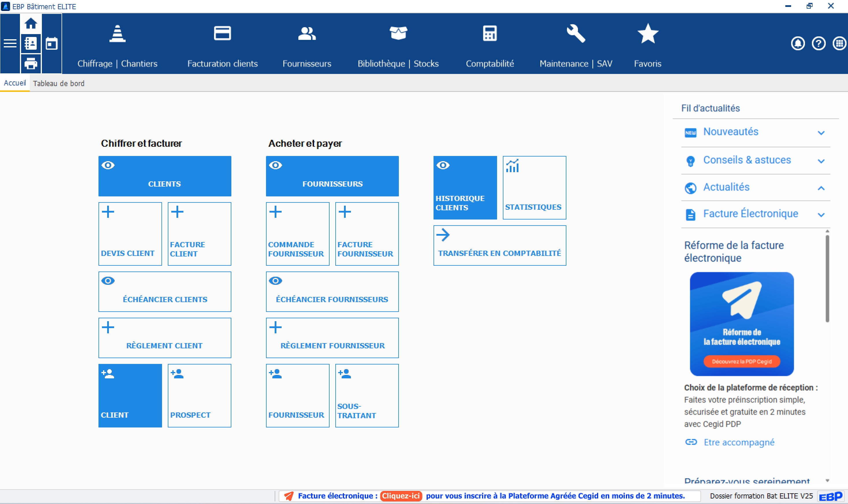Open the contacts address book icon
Image resolution: width=848 pixels, height=504 pixels.
pyautogui.click(x=31, y=44)
